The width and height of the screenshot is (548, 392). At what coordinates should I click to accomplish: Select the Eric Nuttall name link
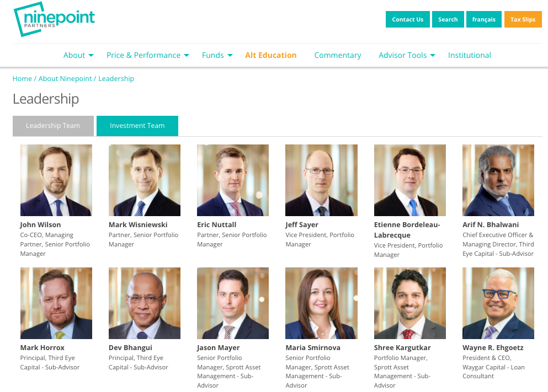click(217, 225)
